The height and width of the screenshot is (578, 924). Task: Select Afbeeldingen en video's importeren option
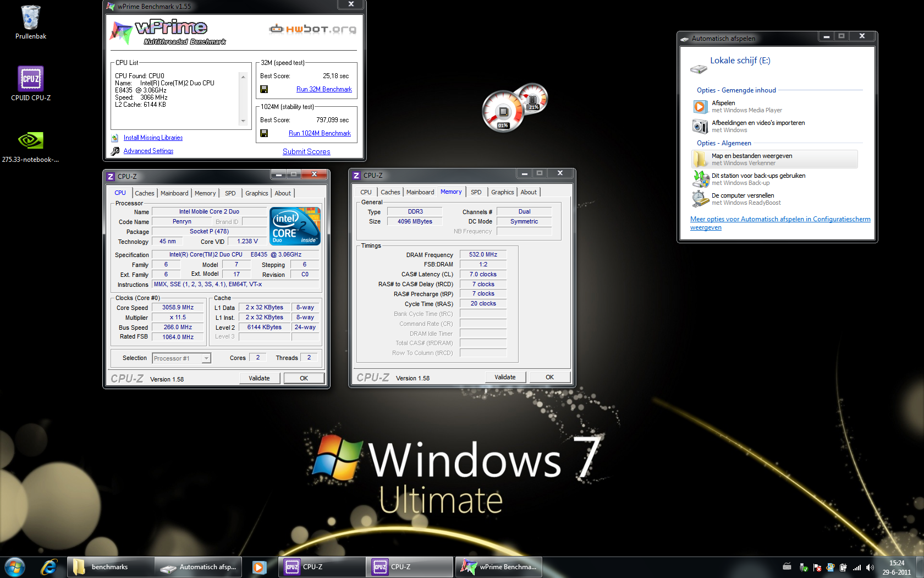point(775,126)
